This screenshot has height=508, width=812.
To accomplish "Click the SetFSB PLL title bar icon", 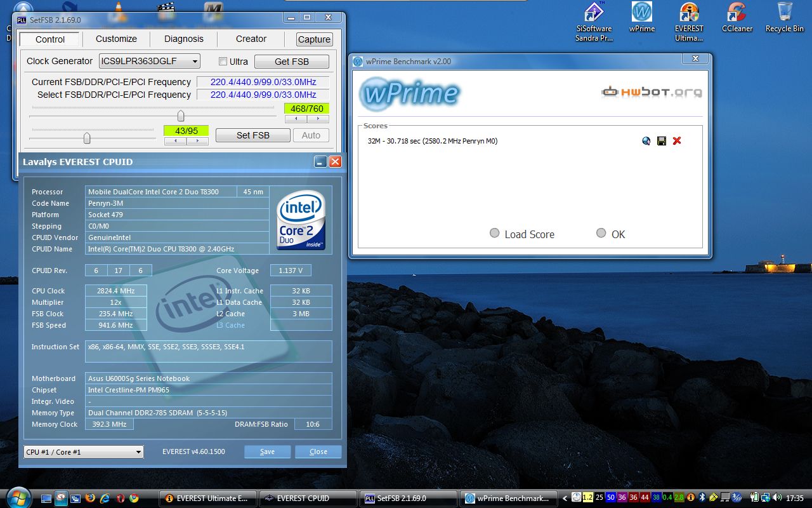I will click(21, 20).
